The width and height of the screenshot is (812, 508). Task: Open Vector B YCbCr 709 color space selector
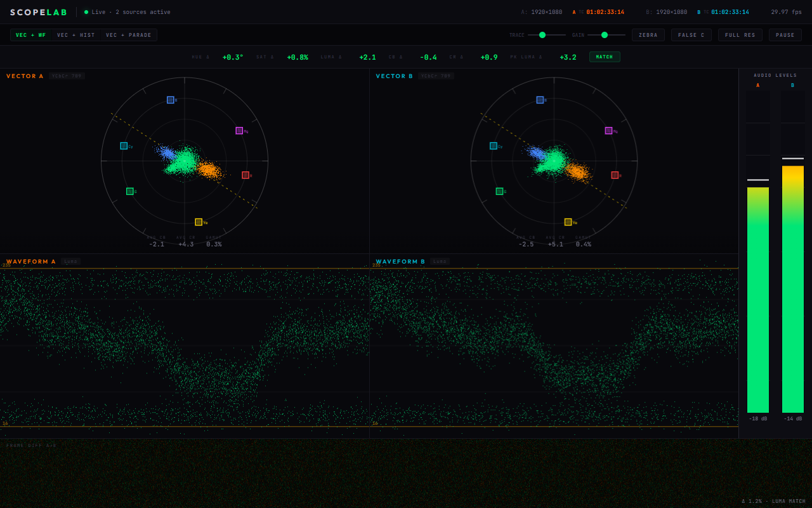[x=436, y=76]
